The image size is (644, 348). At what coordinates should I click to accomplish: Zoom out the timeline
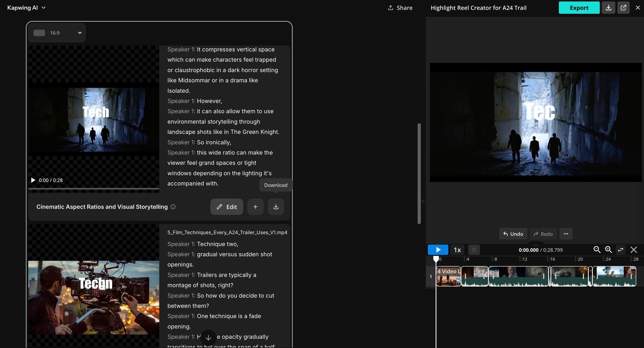coord(597,250)
